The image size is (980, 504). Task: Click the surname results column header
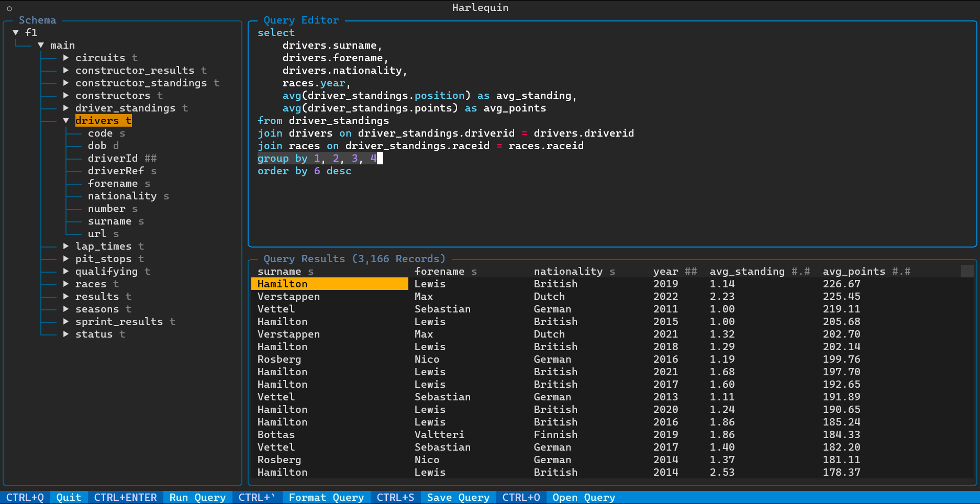tap(286, 271)
